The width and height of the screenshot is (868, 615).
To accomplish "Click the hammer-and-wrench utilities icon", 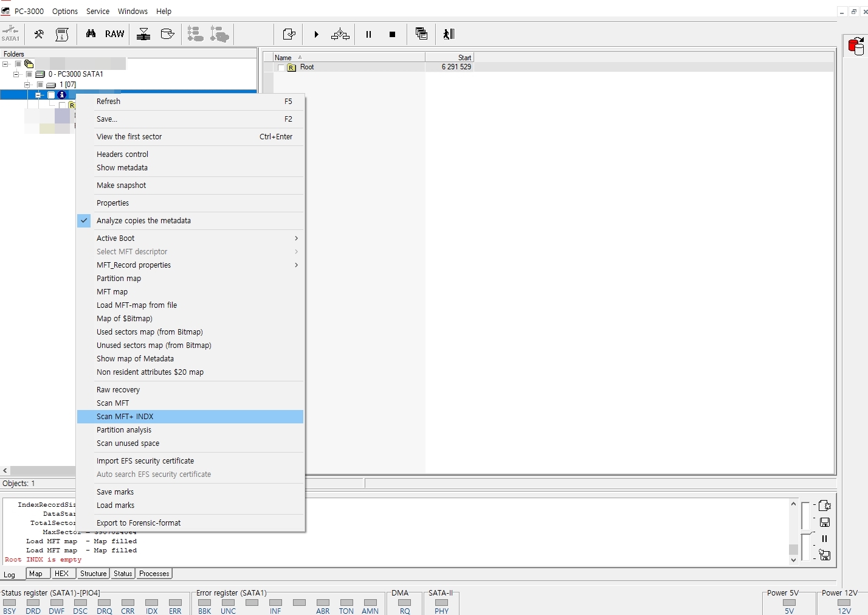I will click(x=39, y=34).
